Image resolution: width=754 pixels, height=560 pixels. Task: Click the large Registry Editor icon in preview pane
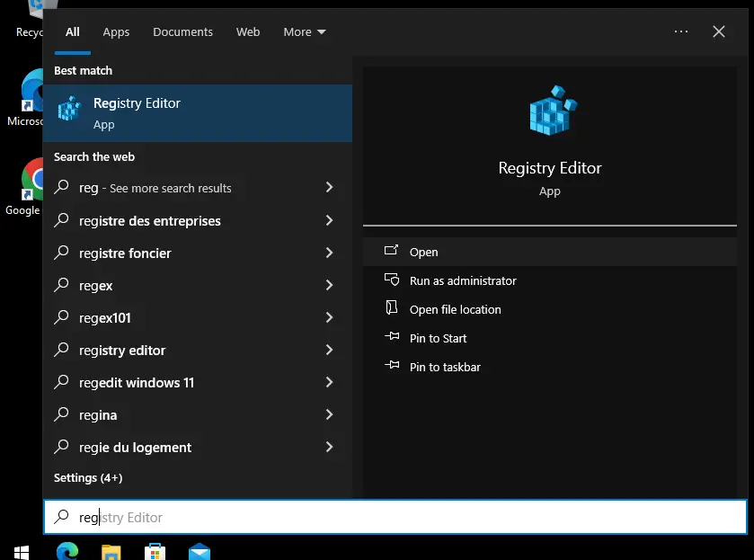click(553, 111)
